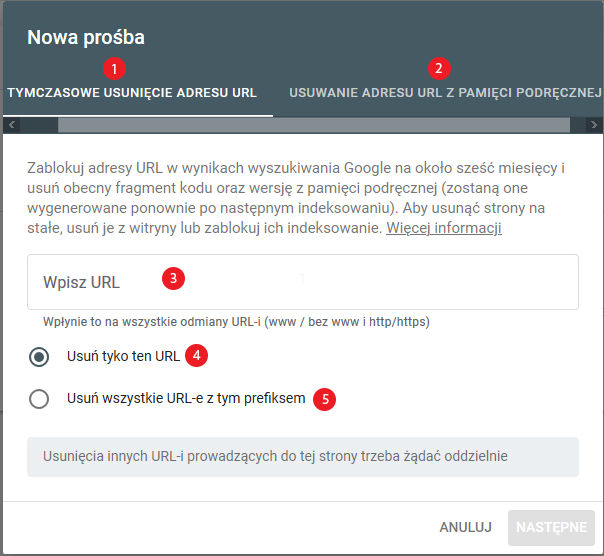Focus the Wpisz URL input field
604x556 pixels.
(302, 282)
